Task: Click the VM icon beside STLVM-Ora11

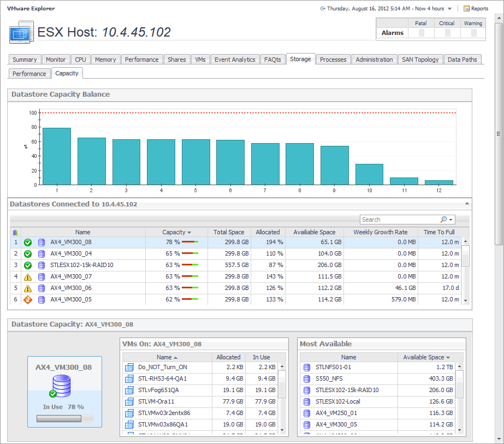Action: pos(129,401)
